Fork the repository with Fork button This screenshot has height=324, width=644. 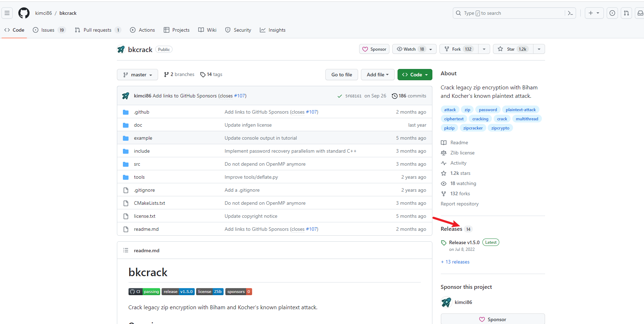[459, 49]
